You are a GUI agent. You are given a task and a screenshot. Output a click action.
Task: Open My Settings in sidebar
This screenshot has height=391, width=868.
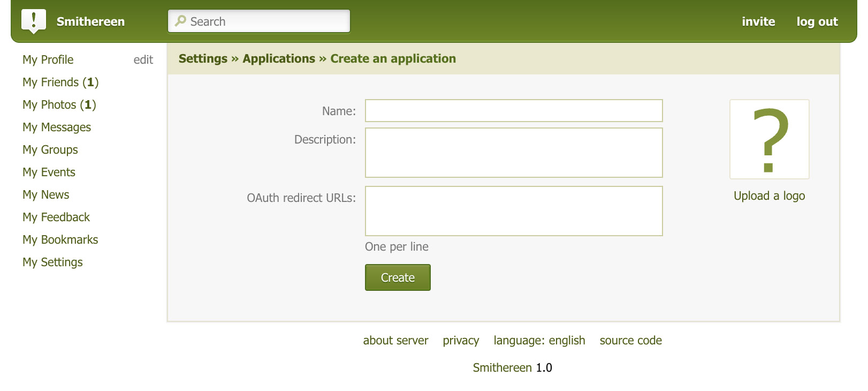click(52, 262)
